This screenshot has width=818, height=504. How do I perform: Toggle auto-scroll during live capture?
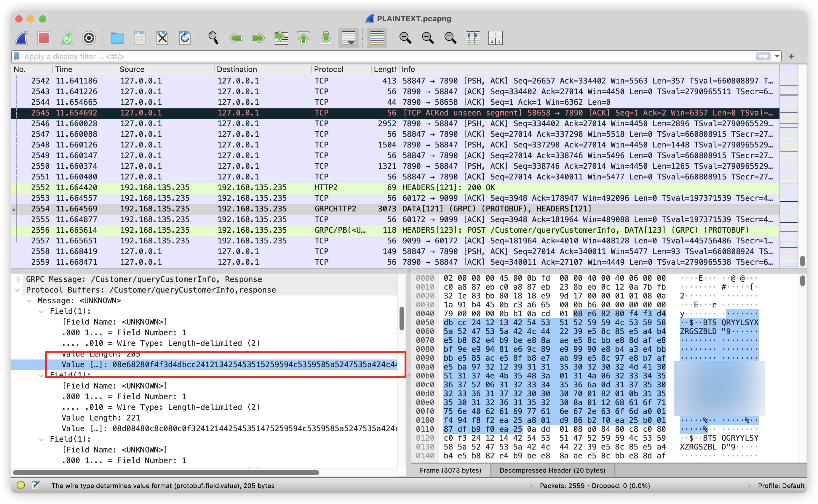point(348,38)
